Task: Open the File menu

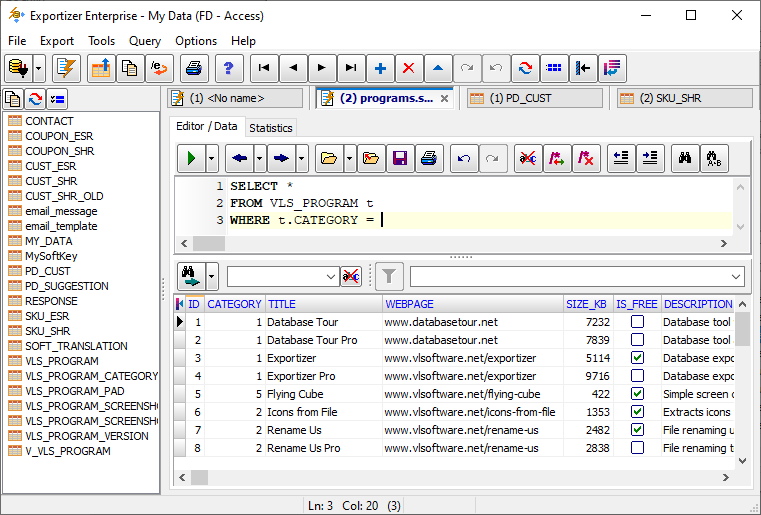Action: [x=17, y=41]
